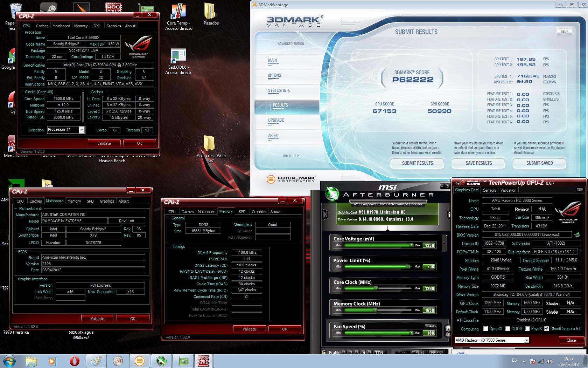The height and width of the screenshot is (368, 588).
Task: Click the fan User Define gear icon
Action: tap(448, 330)
